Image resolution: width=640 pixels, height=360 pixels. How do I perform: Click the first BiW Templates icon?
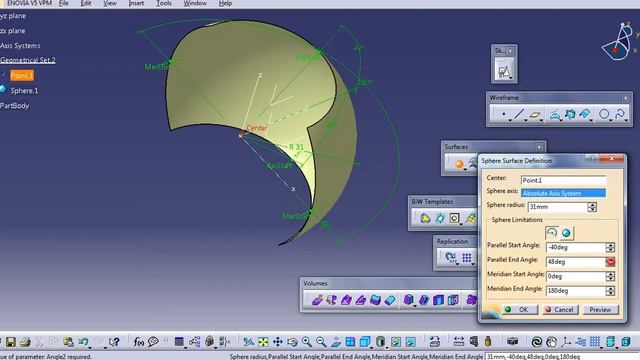tap(424, 218)
